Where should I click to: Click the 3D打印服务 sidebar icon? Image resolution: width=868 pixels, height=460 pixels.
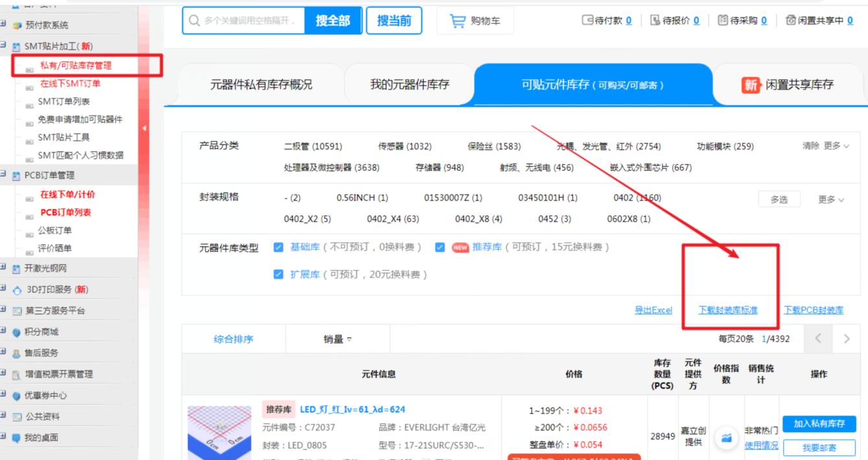pyautogui.click(x=17, y=289)
